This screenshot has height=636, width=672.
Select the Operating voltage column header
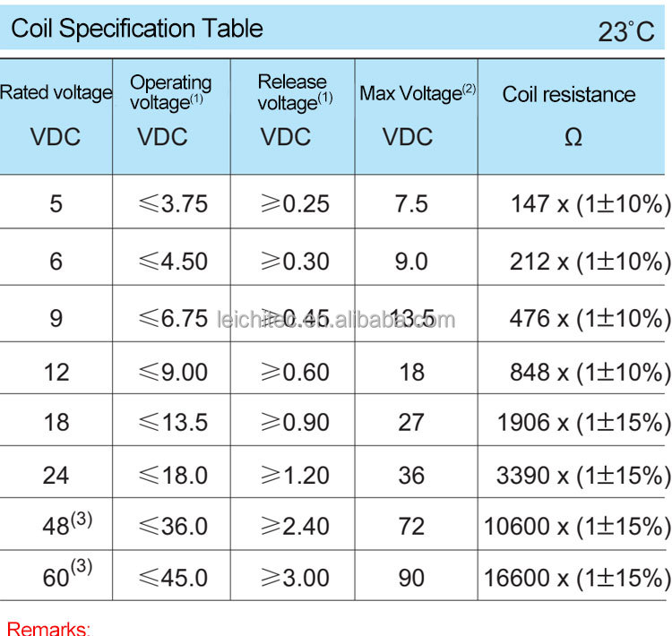(x=171, y=93)
